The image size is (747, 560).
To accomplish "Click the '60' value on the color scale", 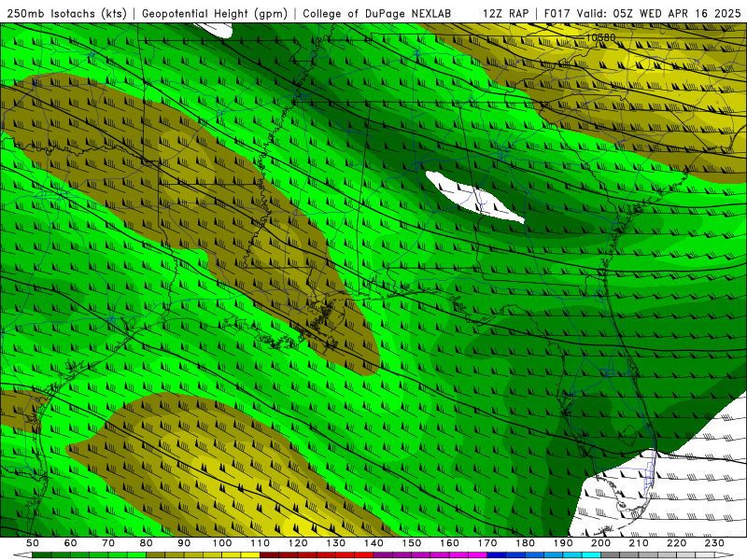I will 71,543.
